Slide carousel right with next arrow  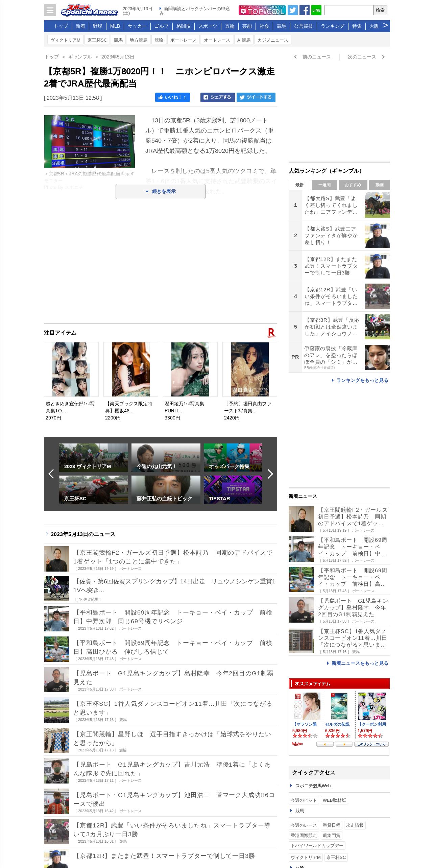[270, 474]
